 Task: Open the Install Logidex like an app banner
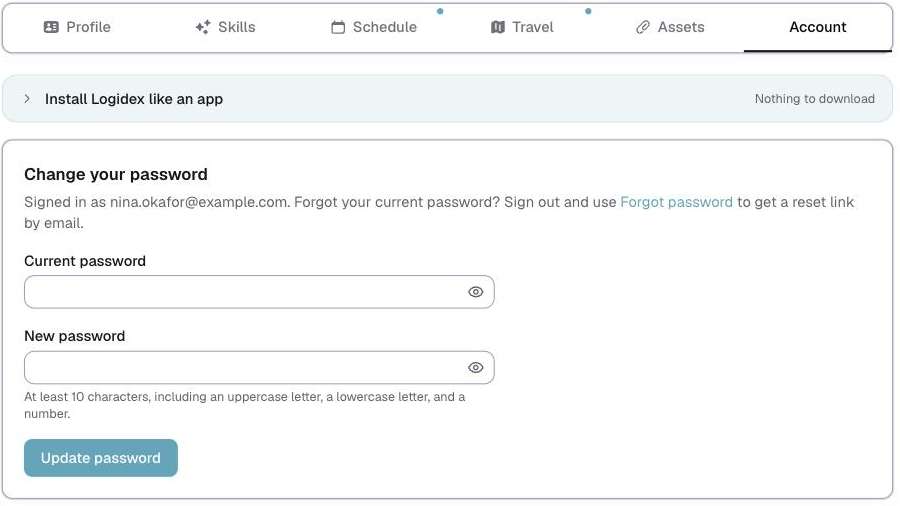coord(448,99)
